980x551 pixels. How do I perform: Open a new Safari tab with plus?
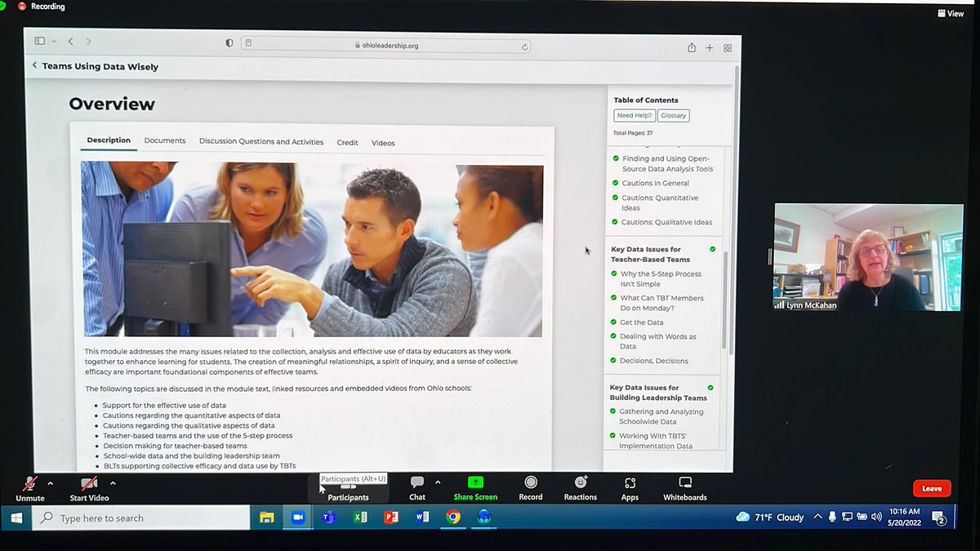click(x=710, y=48)
